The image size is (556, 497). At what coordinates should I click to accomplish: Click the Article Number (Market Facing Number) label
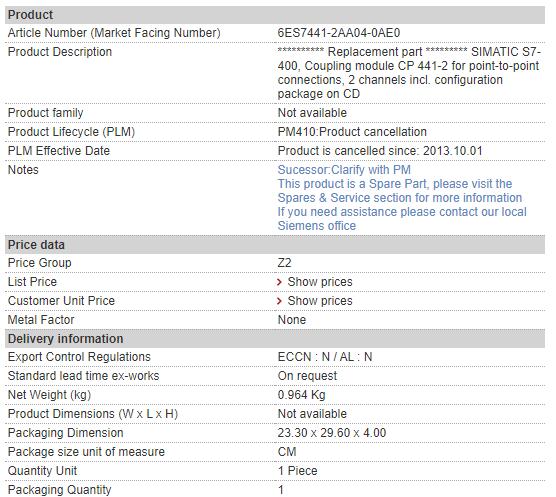click(114, 33)
